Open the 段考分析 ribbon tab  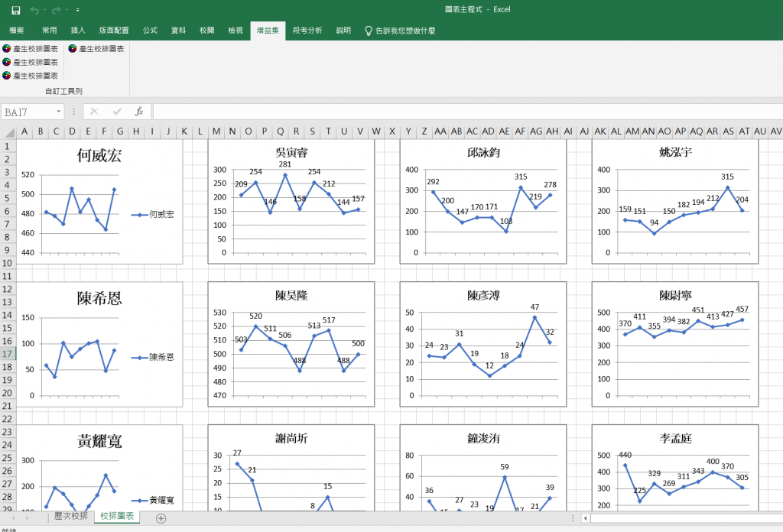point(307,31)
